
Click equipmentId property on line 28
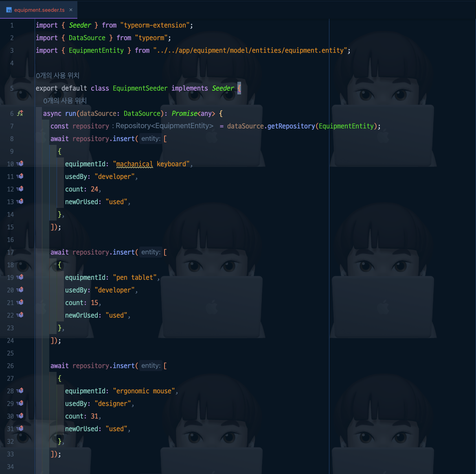click(x=85, y=391)
